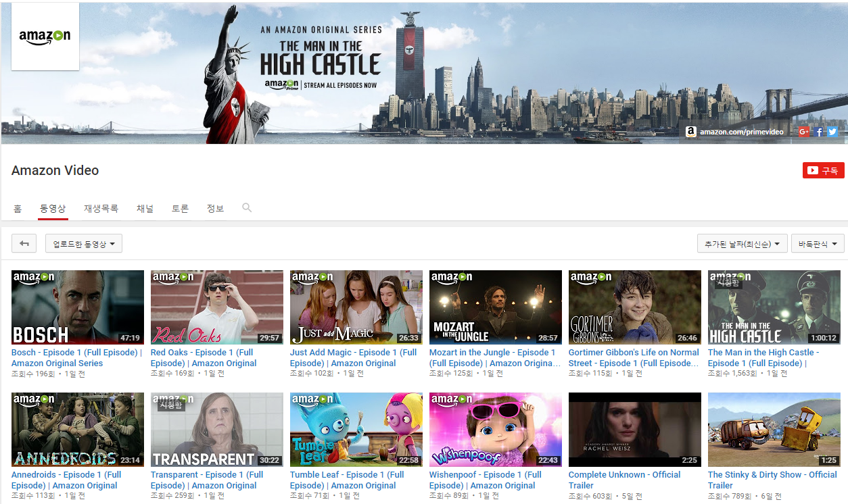Open 'Just Add Magic - Episode 1' title link
The height and width of the screenshot is (504, 848).
point(354,357)
